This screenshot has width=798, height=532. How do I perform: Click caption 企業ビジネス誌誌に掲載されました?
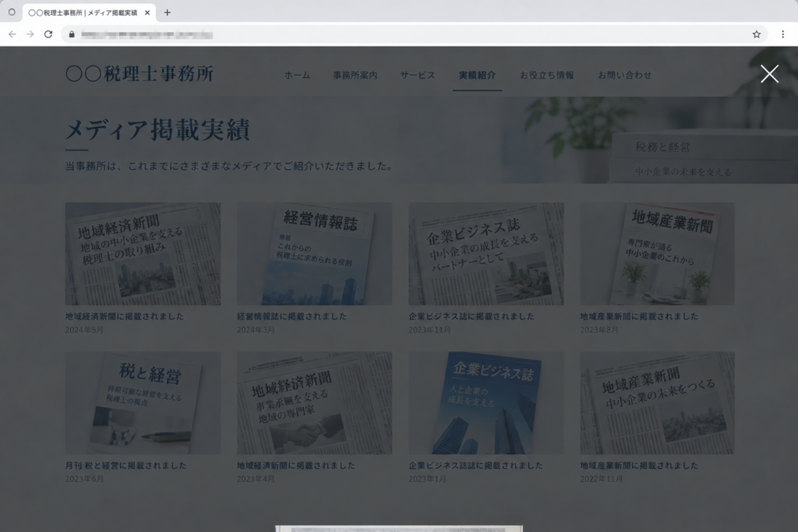pyautogui.click(x=475, y=465)
